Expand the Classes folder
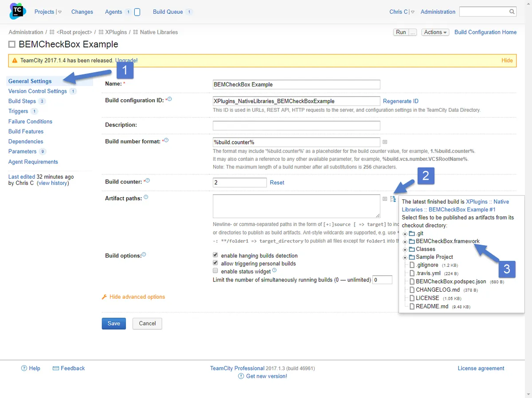This screenshot has height=398, width=532. point(405,250)
